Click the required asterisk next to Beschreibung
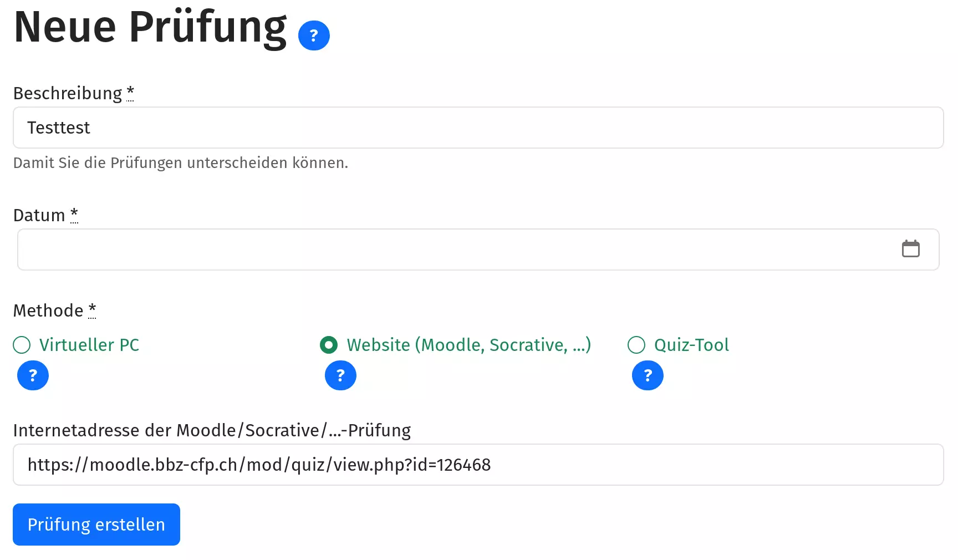Viewport: 958px width, 560px height. coord(130,92)
